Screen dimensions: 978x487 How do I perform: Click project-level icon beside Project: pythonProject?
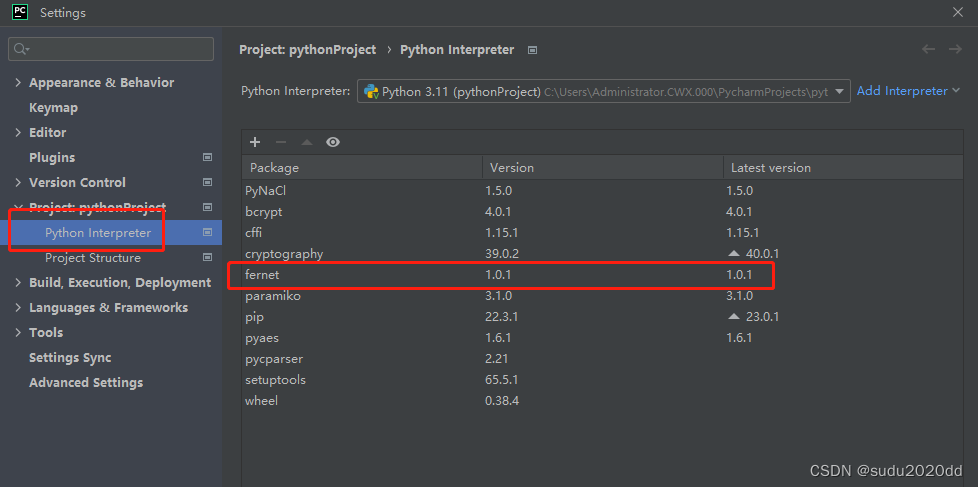click(x=208, y=207)
